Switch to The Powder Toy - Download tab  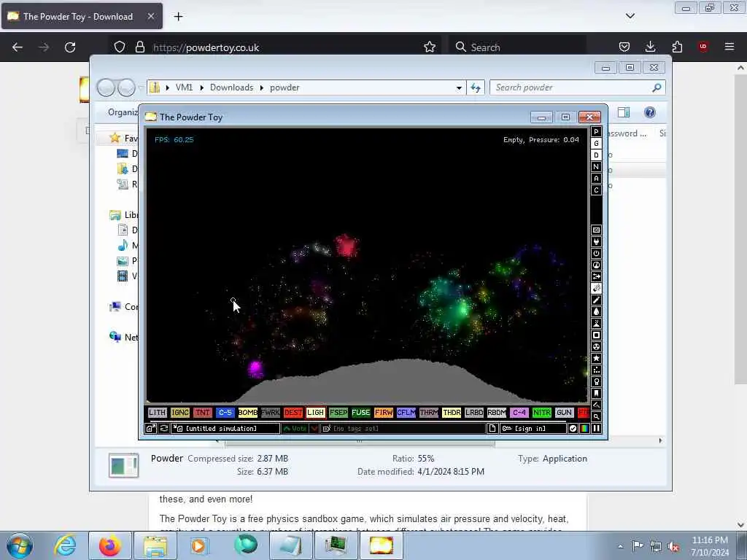(x=82, y=16)
